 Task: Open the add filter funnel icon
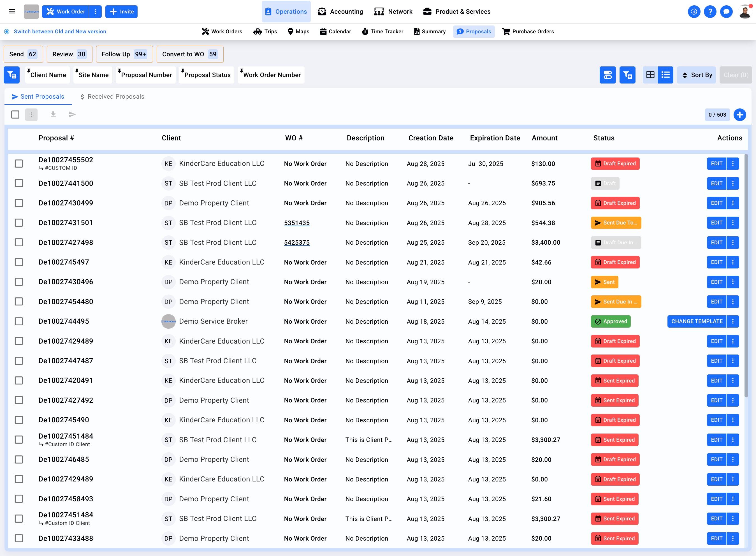(627, 75)
